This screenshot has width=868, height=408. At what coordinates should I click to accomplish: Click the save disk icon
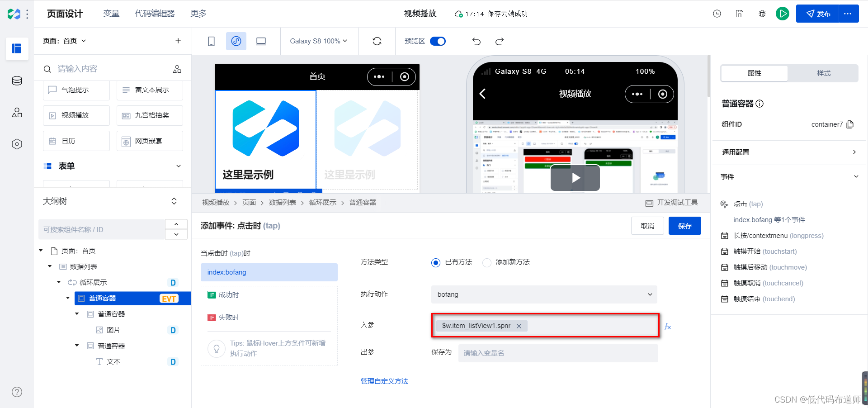click(740, 14)
